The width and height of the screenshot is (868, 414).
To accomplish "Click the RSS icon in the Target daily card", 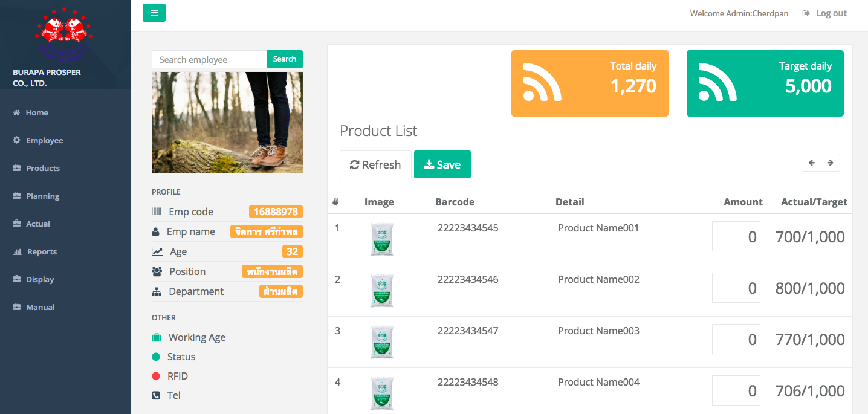I will coord(717,82).
